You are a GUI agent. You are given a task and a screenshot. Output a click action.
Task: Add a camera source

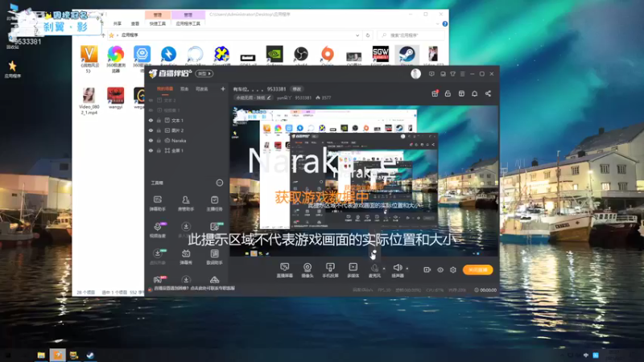click(308, 270)
